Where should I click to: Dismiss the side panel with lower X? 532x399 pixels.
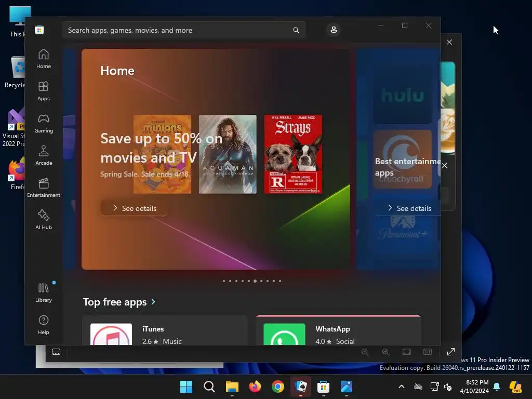[445, 166]
